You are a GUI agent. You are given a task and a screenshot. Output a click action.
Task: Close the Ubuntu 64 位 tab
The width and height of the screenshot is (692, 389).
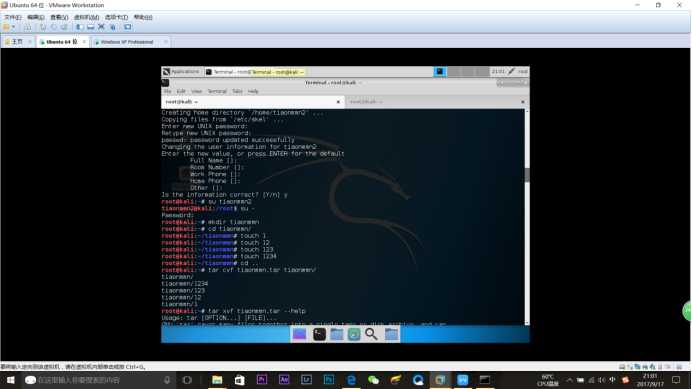click(84, 42)
